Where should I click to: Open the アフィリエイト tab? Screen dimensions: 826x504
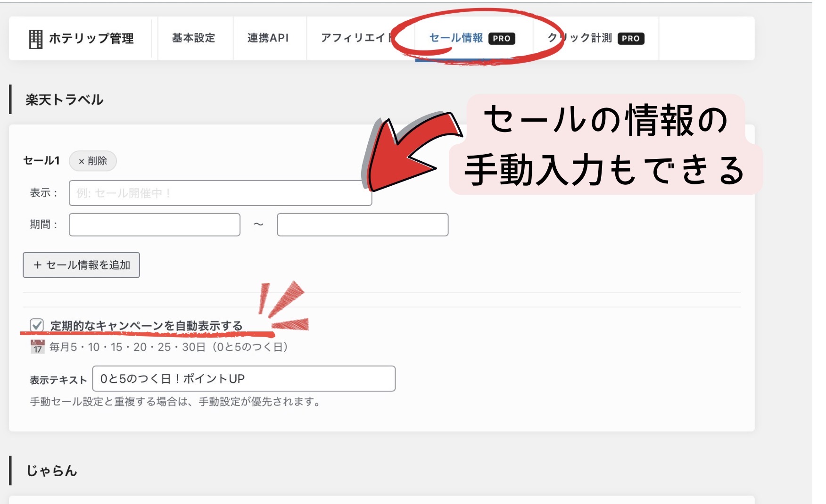click(357, 38)
